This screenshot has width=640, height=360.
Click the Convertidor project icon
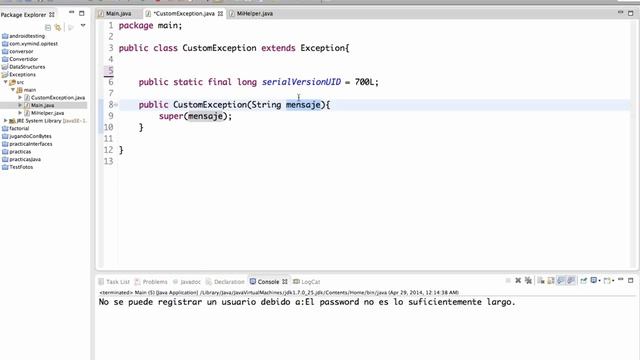(x=5, y=59)
